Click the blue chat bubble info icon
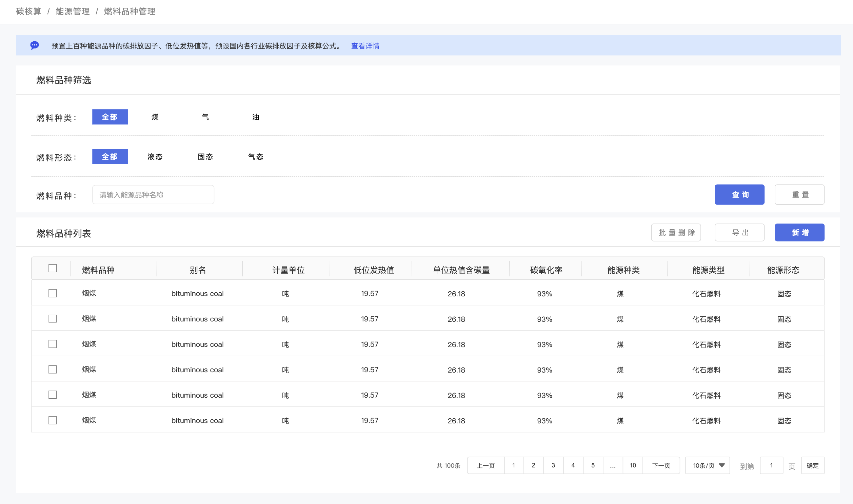Screen dimensions: 853x504 (34, 45)
